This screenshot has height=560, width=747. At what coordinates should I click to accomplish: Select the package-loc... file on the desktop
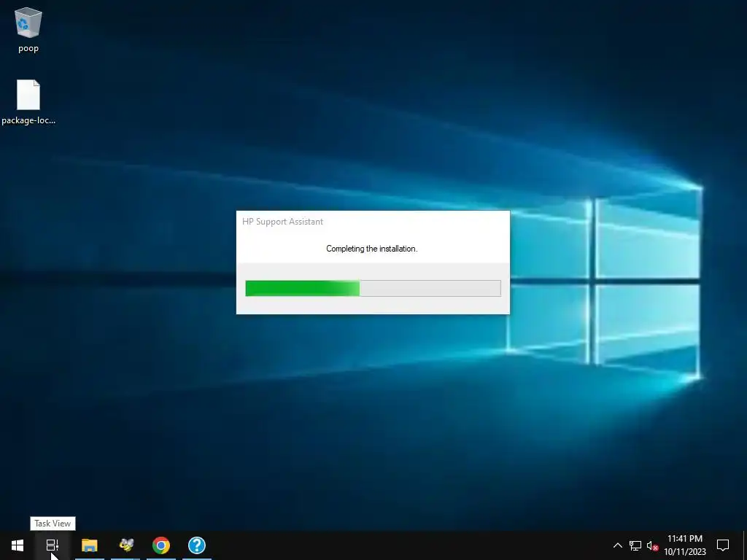coord(28,102)
